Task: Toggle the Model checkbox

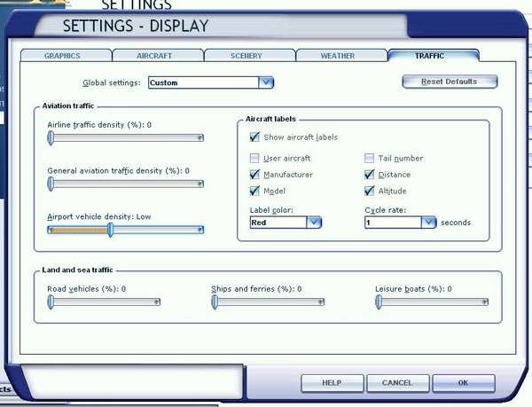Action: coord(254,191)
